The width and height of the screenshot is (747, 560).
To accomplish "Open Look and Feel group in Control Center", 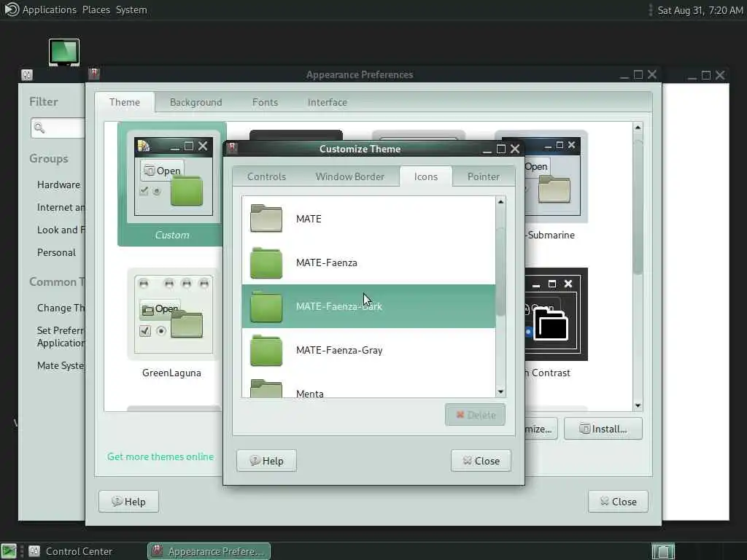I will pos(61,230).
